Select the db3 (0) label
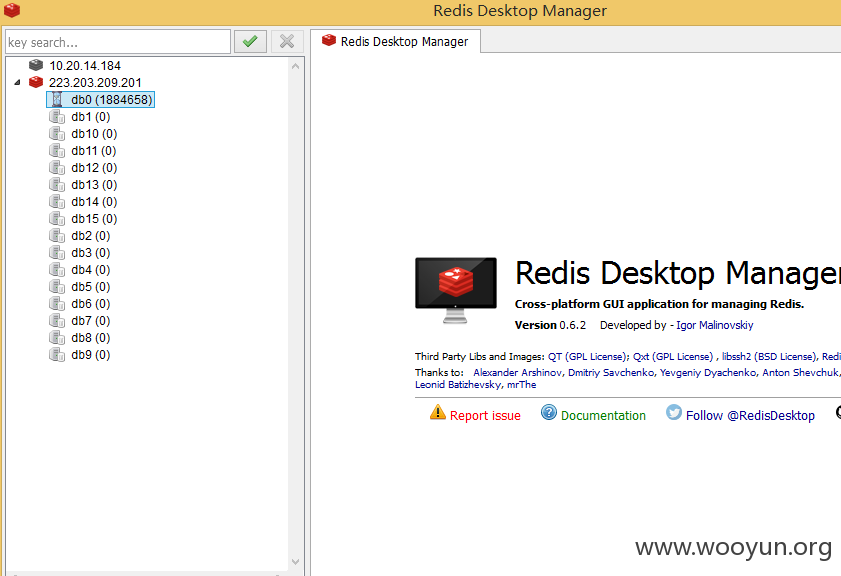The height and width of the screenshot is (576, 841). pos(91,253)
